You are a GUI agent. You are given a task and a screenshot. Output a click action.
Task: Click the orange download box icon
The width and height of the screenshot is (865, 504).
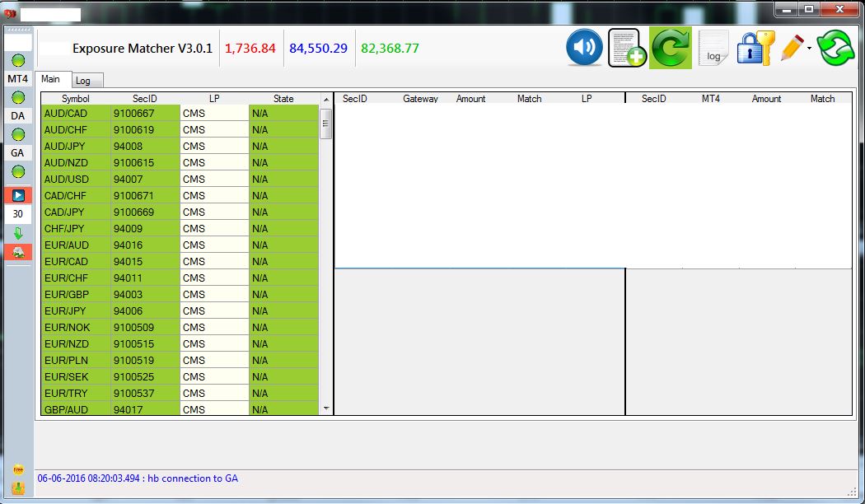point(18,488)
